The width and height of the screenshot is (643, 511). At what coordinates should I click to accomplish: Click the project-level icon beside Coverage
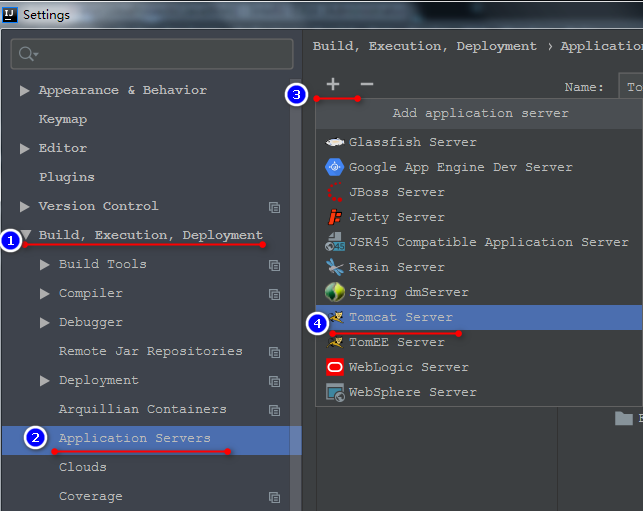[x=274, y=497]
